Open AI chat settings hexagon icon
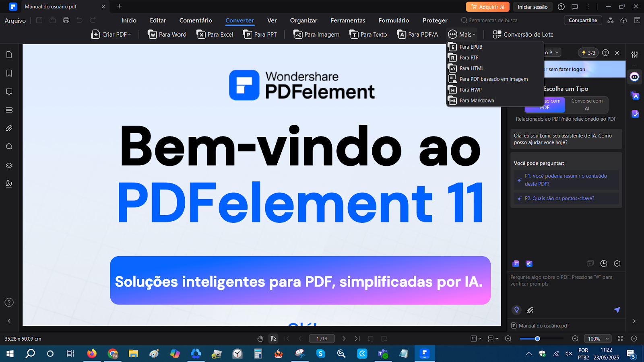Viewport: 644px width, 362px height. click(x=617, y=263)
